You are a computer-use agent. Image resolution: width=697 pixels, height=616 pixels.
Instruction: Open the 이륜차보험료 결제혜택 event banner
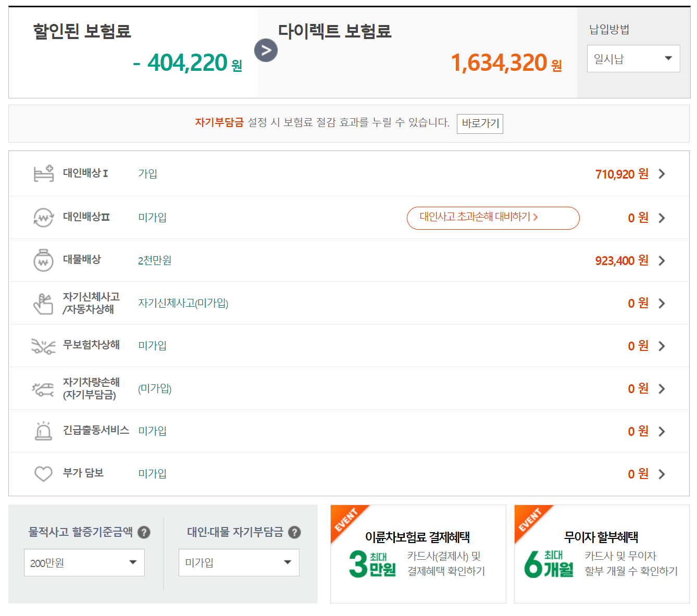pyautogui.click(x=418, y=554)
